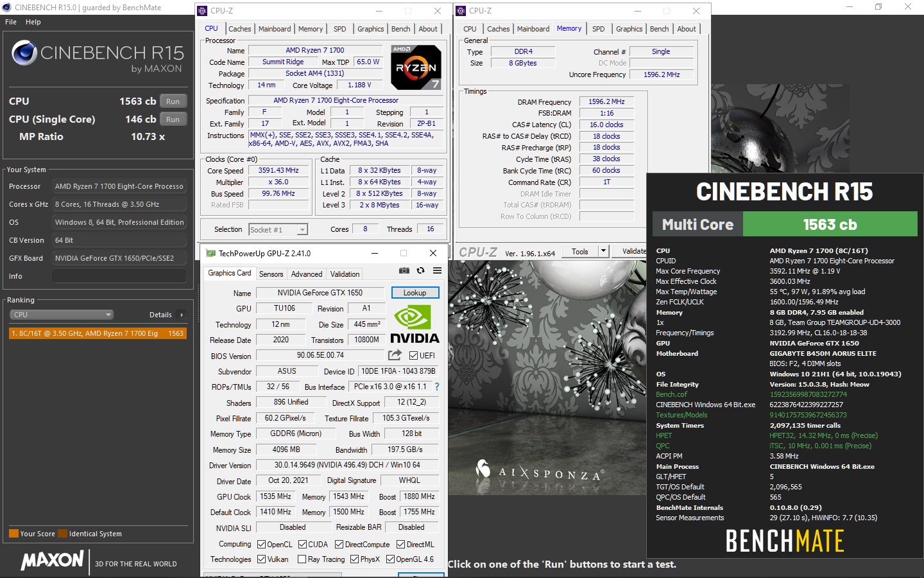Open the Help menu in Cinebench

coord(33,22)
